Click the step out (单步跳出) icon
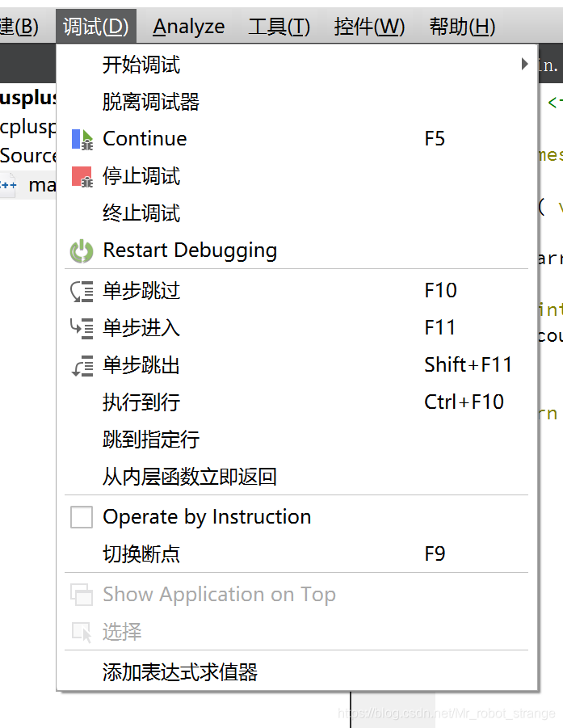This screenshot has height=728, width=563. (82, 366)
